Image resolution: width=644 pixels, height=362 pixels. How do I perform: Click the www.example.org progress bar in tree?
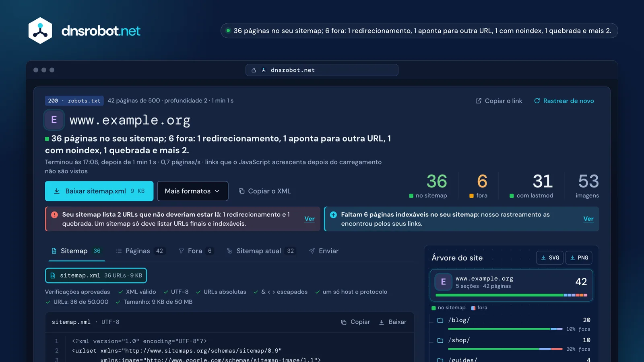click(x=511, y=295)
